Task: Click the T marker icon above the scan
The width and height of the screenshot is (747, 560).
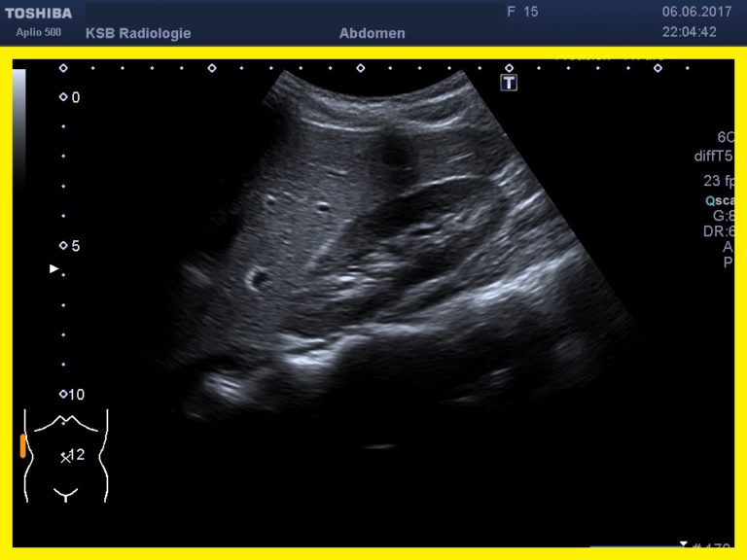Action: pyautogui.click(x=509, y=83)
